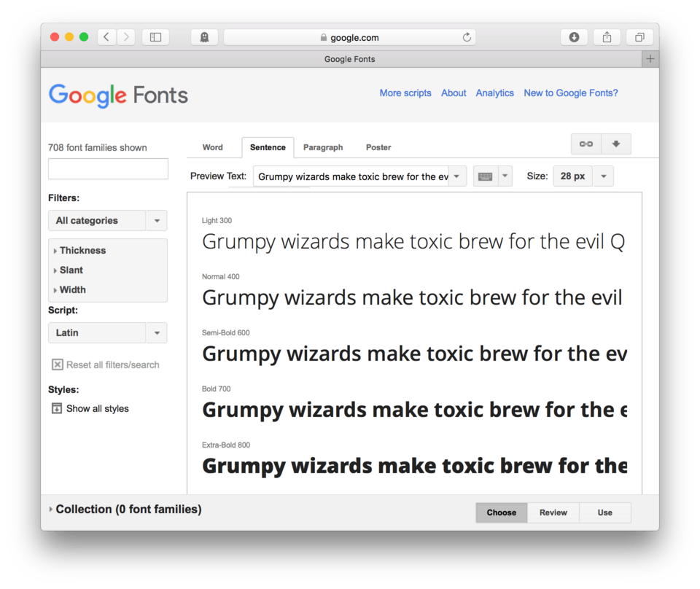Click the Extra-Bold 800 sample sentence
Screen dimensions: 700x589
pyautogui.click(x=415, y=467)
